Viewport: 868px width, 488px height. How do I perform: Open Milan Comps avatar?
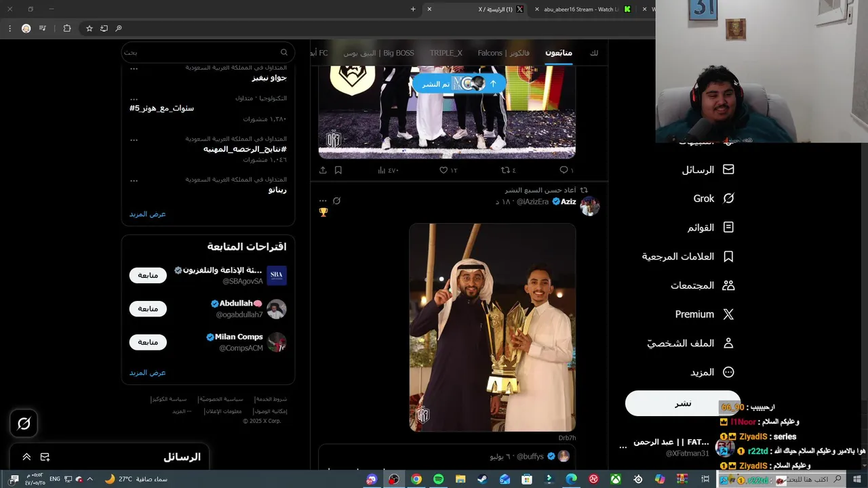pyautogui.click(x=277, y=342)
